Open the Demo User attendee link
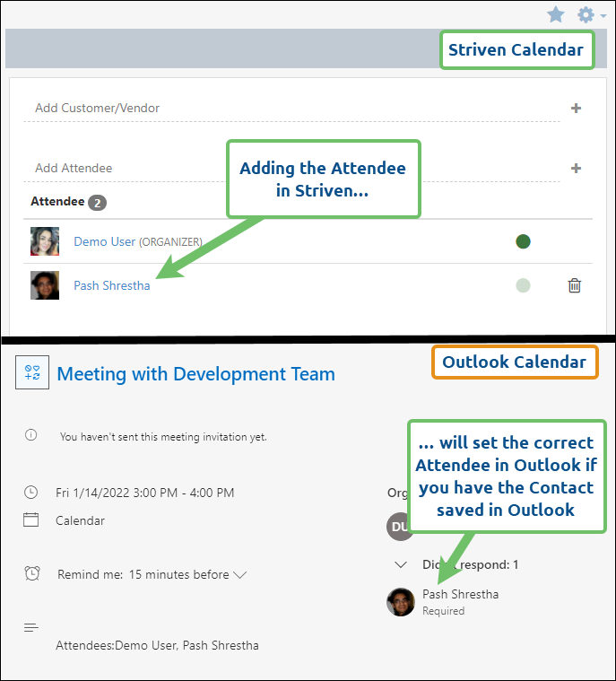 click(x=105, y=241)
